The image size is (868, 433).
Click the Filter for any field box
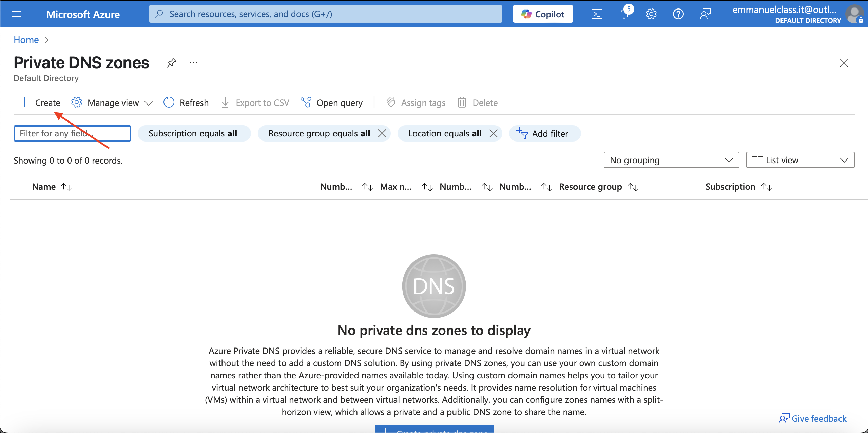[72, 133]
